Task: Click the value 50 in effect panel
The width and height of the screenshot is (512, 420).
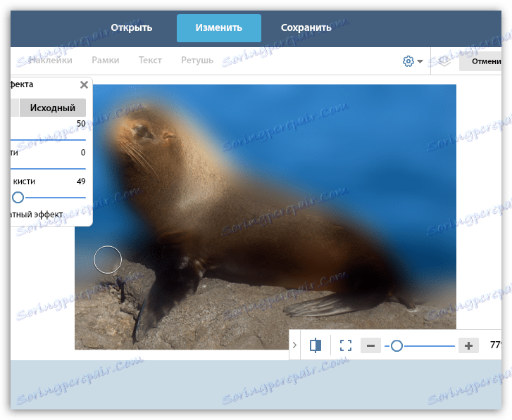Action: tap(81, 124)
